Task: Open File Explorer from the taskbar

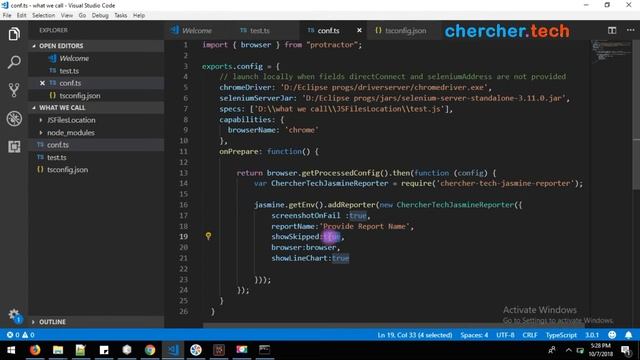Action: (x=58, y=350)
